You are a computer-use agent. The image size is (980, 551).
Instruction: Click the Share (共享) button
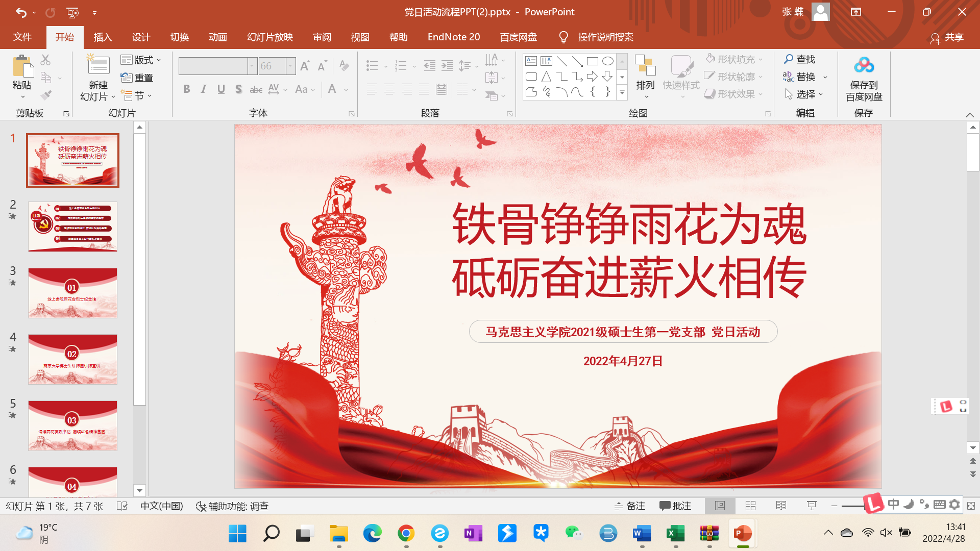[947, 37]
